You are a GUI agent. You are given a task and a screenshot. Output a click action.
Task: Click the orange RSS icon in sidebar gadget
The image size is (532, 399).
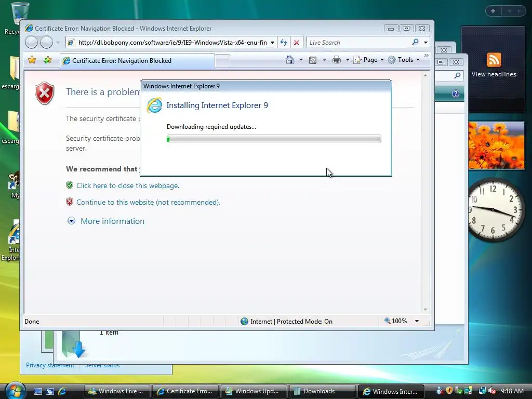(x=494, y=60)
